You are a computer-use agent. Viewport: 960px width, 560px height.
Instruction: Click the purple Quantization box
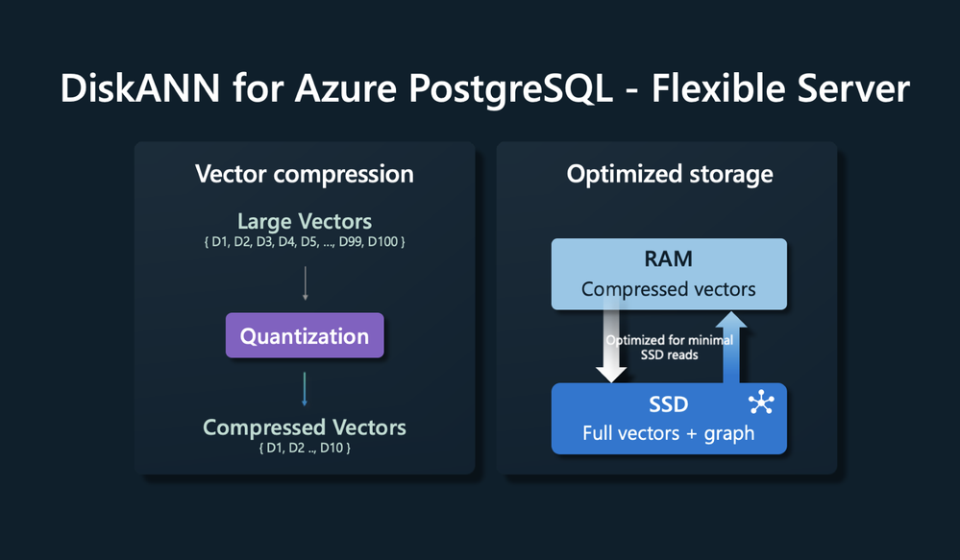[x=305, y=336]
